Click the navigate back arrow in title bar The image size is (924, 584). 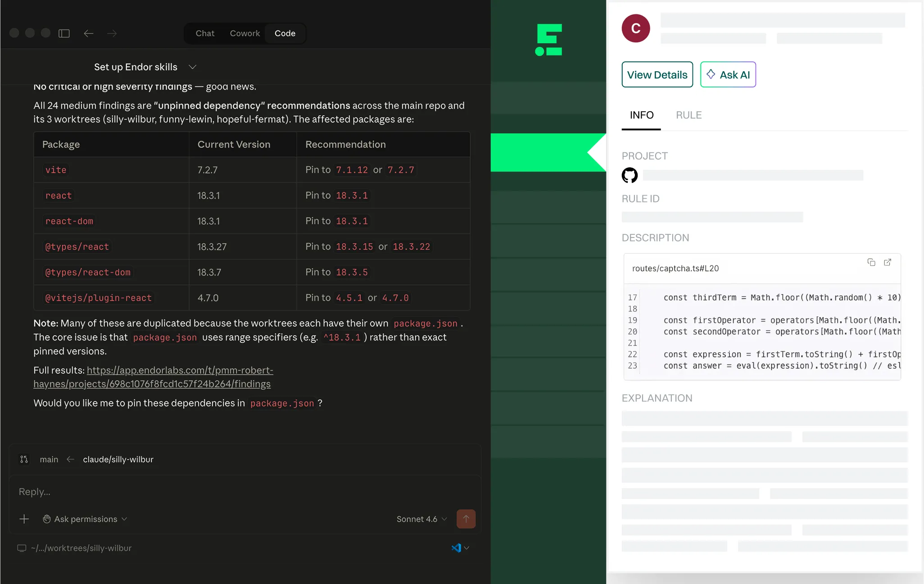(x=89, y=33)
